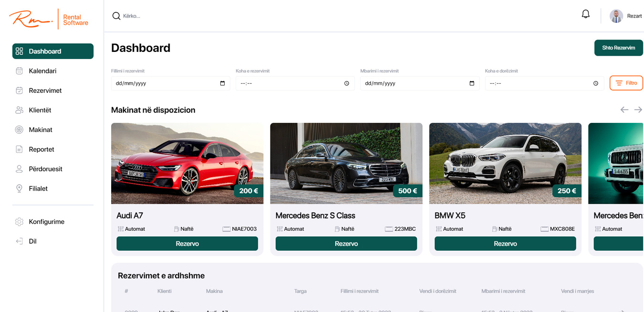
Task: Click the BMW X5 car photo
Action: click(505, 163)
